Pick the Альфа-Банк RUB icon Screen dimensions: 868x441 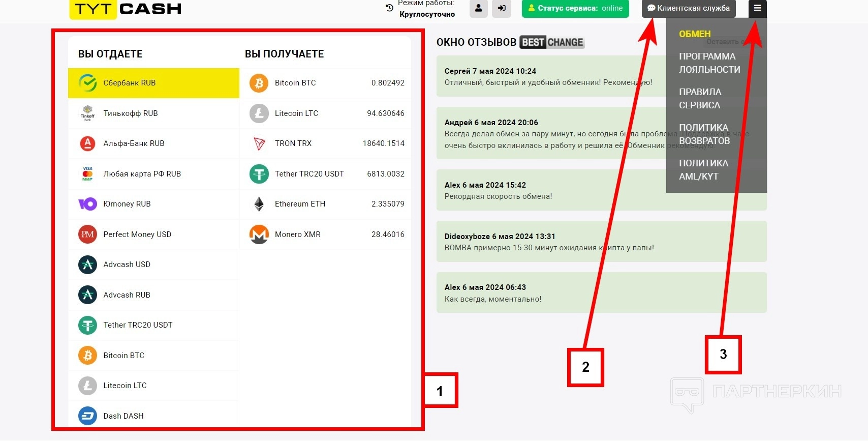pos(87,143)
